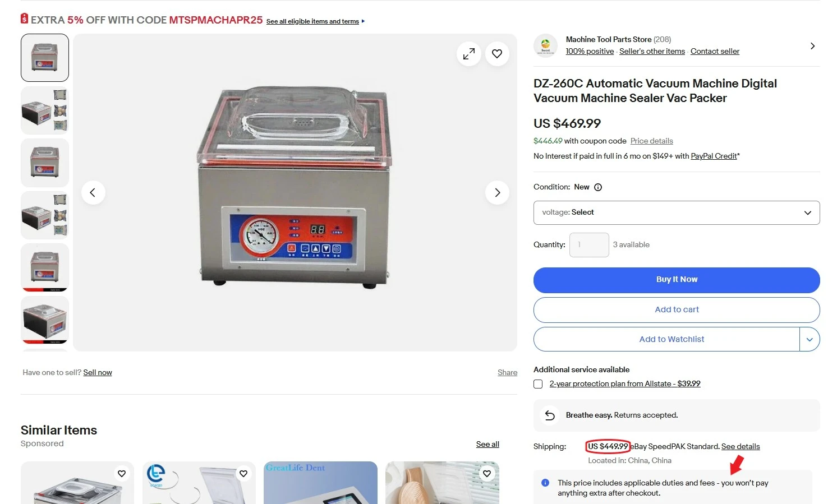Favorite the first similar item
The width and height of the screenshot is (837, 504).
click(x=122, y=474)
